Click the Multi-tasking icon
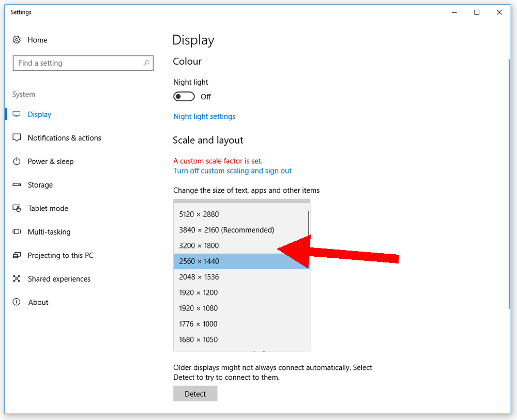517x420 pixels. click(x=17, y=231)
